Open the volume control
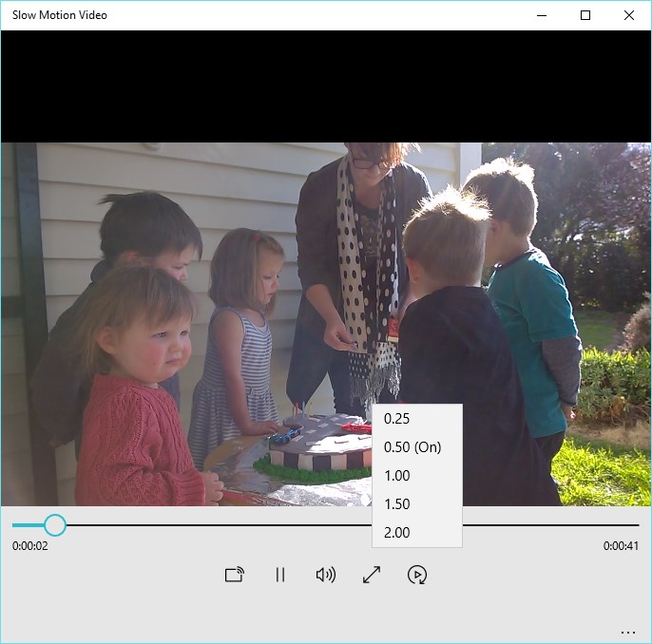The image size is (652, 644). (326, 575)
